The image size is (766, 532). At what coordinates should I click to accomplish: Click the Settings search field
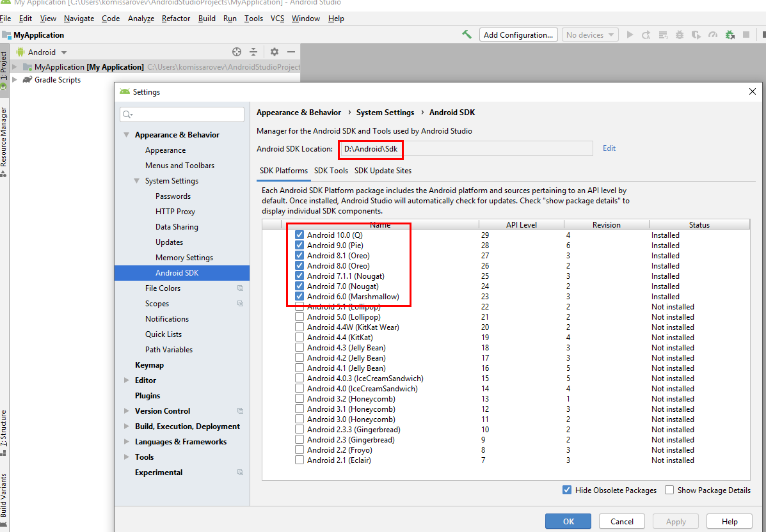pyautogui.click(x=182, y=114)
